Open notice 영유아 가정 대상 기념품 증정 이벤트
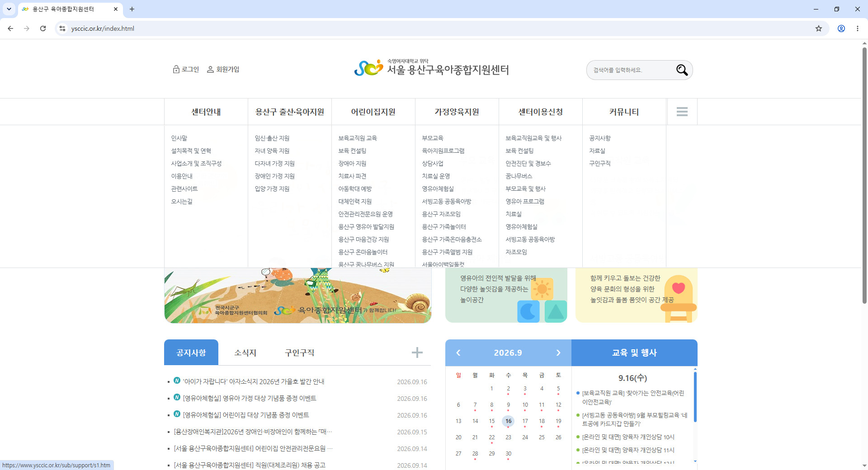The width and height of the screenshot is (868, 470). pos(250,398)
